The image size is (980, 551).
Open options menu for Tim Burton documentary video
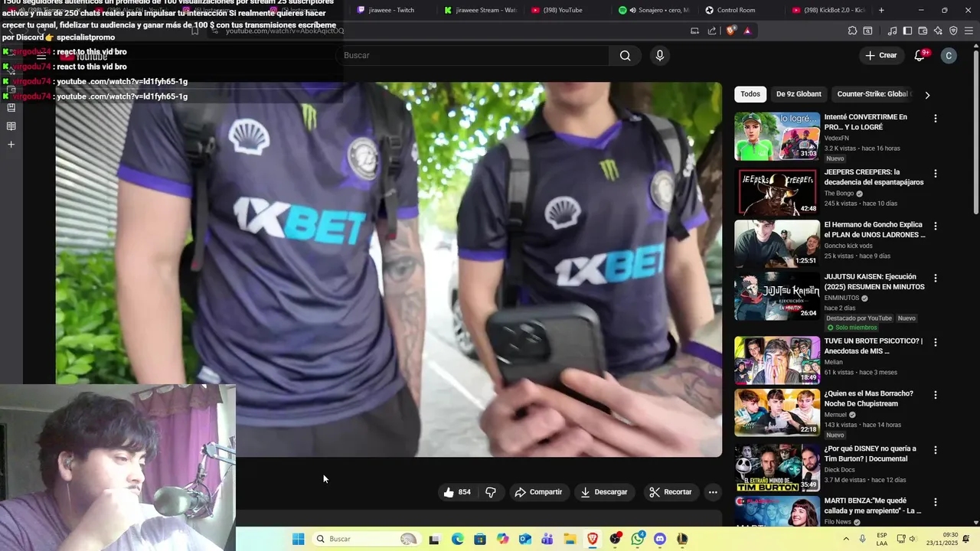click(935, 450)
